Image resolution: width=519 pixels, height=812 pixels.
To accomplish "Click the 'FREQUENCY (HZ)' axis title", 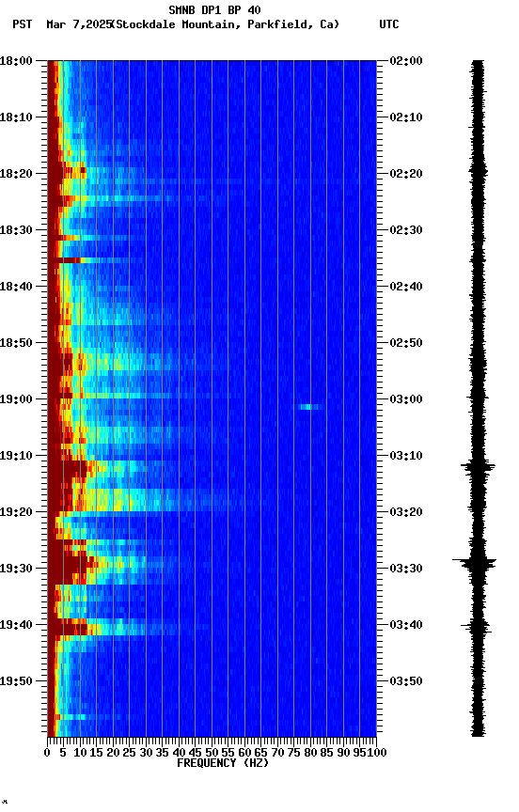I will [223, 763].
